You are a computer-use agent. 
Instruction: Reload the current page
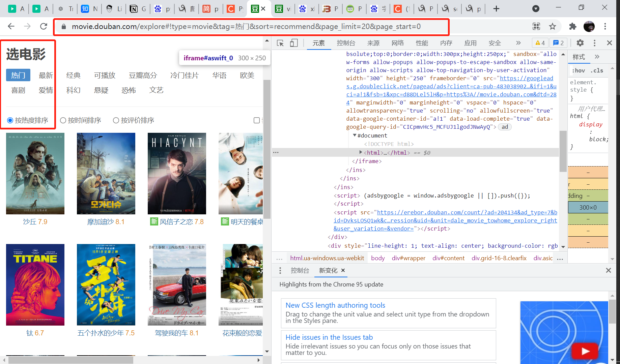(x=44, y=26)
